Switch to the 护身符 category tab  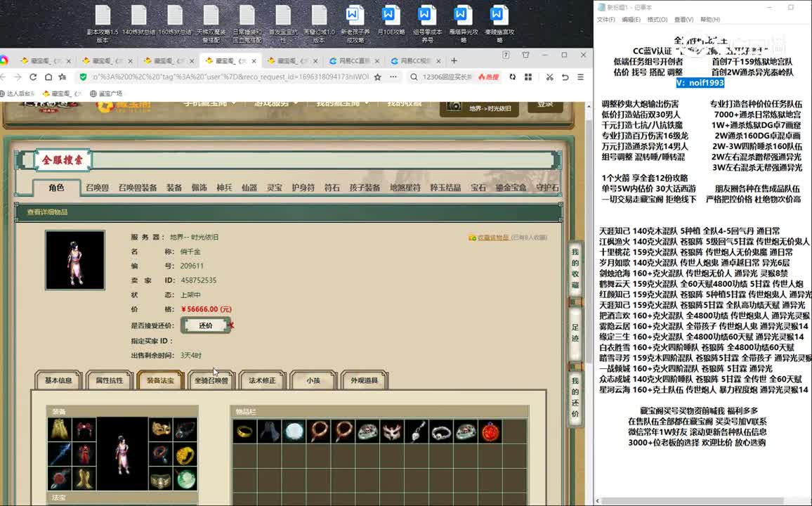pyautogui.click(x=303, y=188)
